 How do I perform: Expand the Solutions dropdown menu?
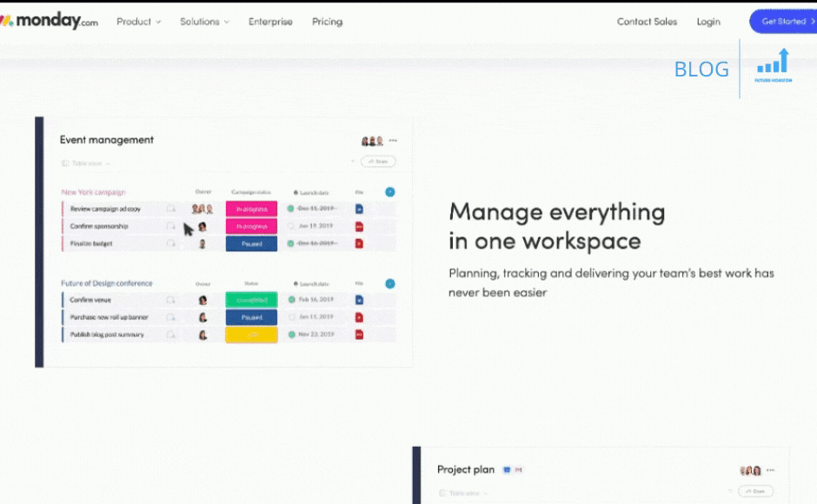(x=204, y=22)
